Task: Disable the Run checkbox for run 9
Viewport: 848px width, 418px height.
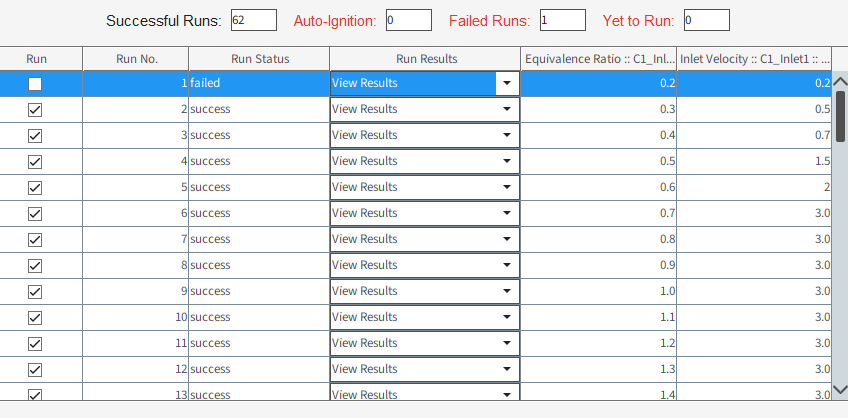Action: point(35,292)
